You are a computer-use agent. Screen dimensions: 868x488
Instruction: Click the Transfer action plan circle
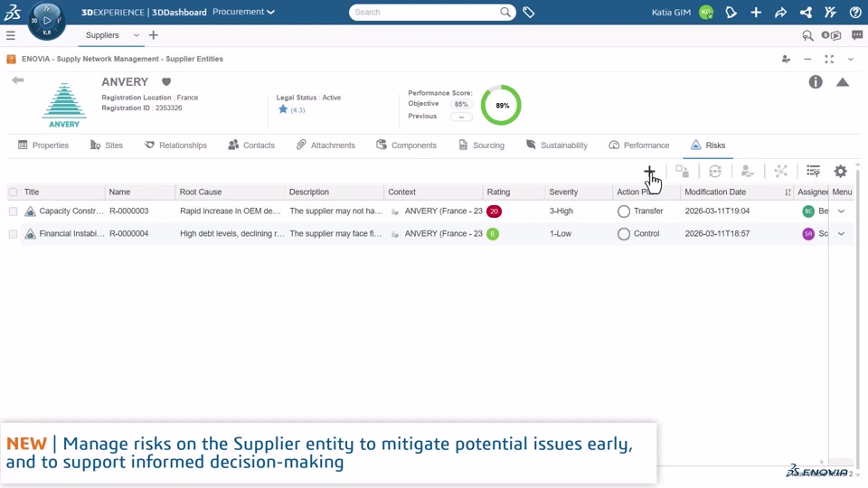pyautogui.click(x=623, y=211)
